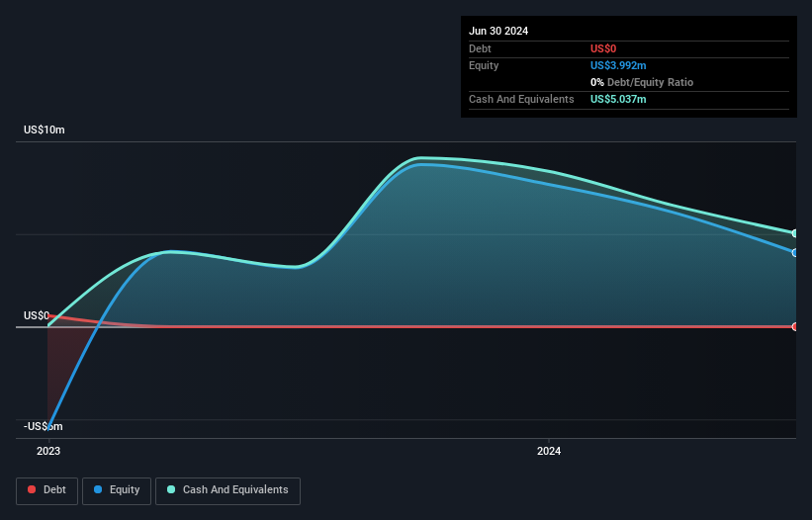Click the 2024 x-axis label
The height and width of the screenshot is (520, 812).
[x=549, y=451]
